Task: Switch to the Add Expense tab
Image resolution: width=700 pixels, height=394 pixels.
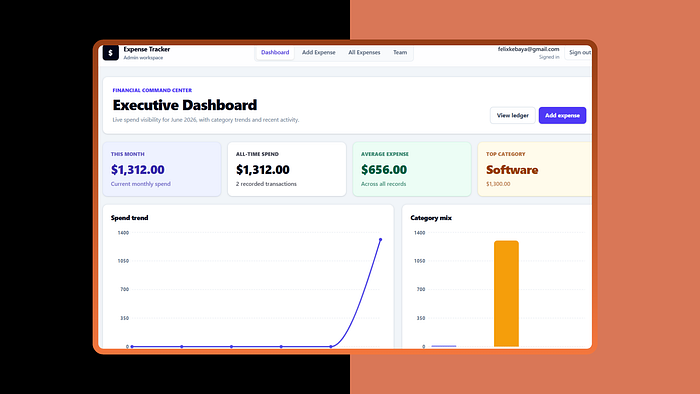Action: [x=319, y=52]
